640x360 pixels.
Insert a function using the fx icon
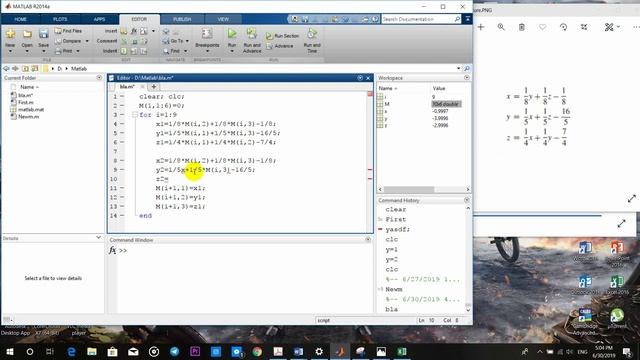click(x=134, y=31)
